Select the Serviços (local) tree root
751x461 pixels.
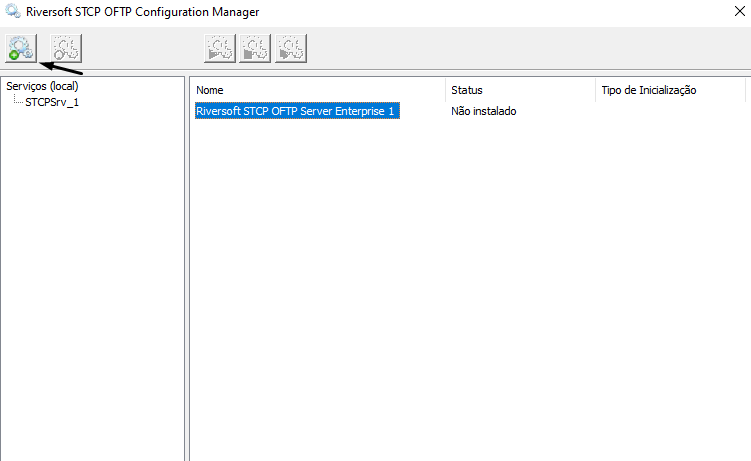(42, 86)
